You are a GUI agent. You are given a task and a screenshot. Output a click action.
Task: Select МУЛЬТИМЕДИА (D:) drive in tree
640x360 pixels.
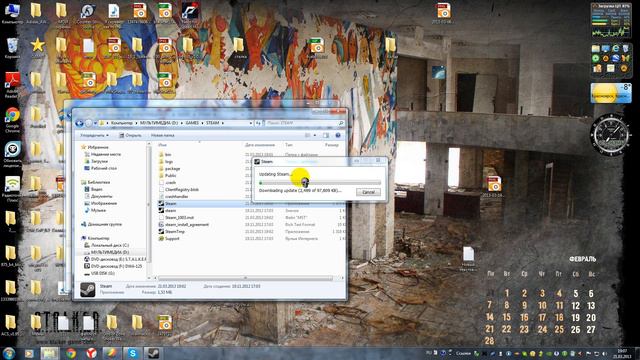(x=106, y=252)
